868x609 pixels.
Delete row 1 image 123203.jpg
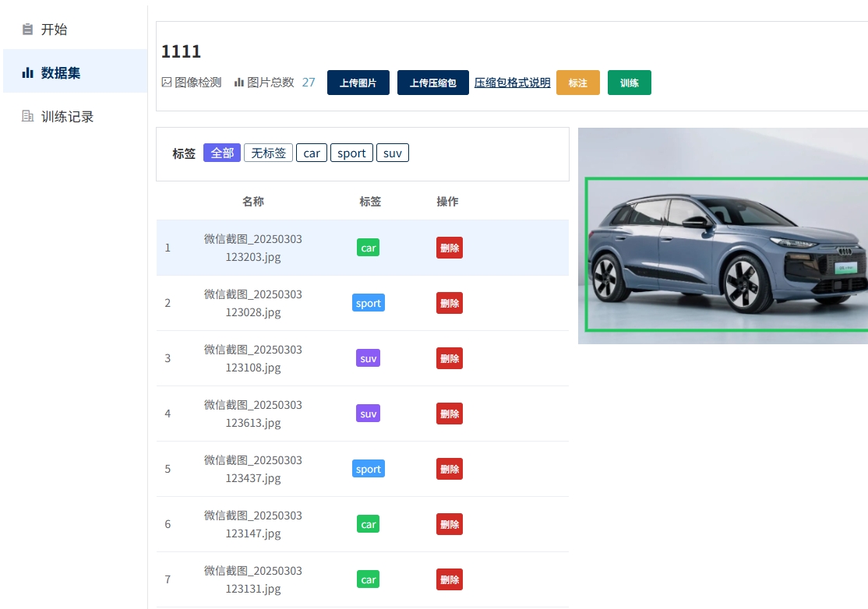tap(450, 248)
